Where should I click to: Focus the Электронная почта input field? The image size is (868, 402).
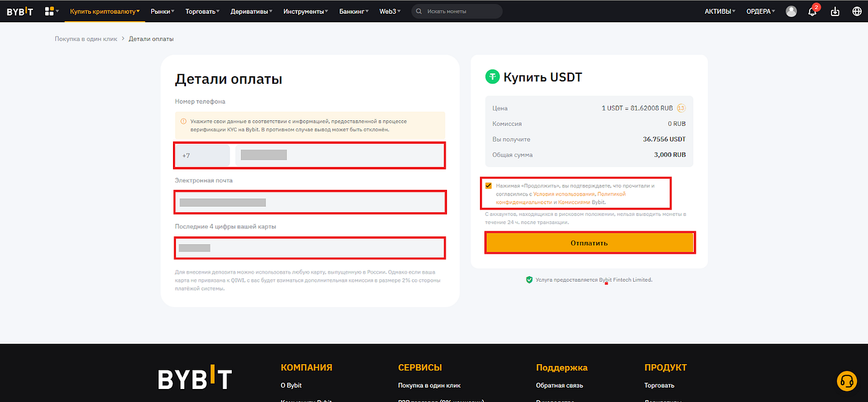(x=310, y=202)
